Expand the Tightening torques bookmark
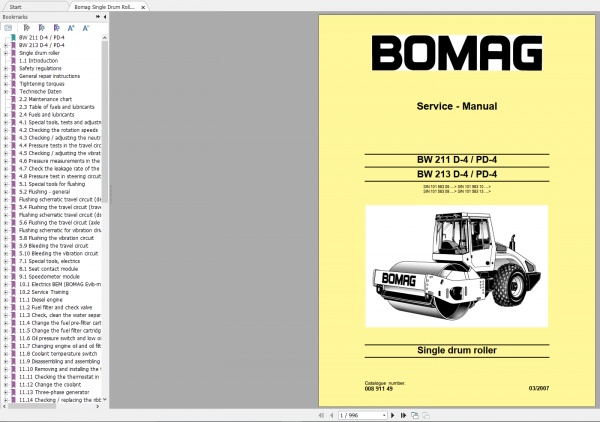The height and width of the screenshot is (422, 600). coord(5,84)
